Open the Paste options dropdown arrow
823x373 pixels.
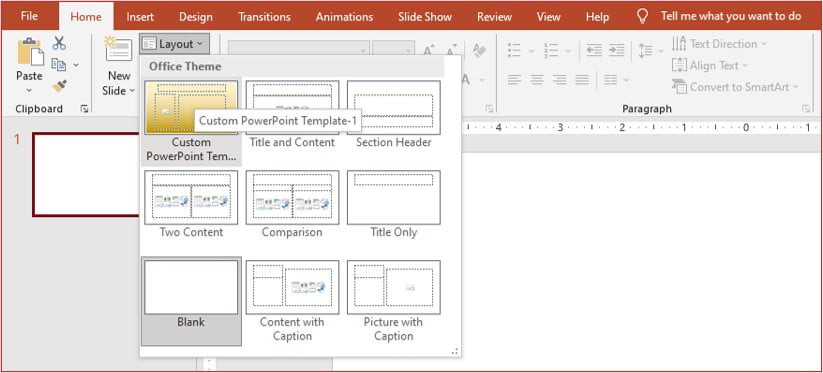[29, 90]
